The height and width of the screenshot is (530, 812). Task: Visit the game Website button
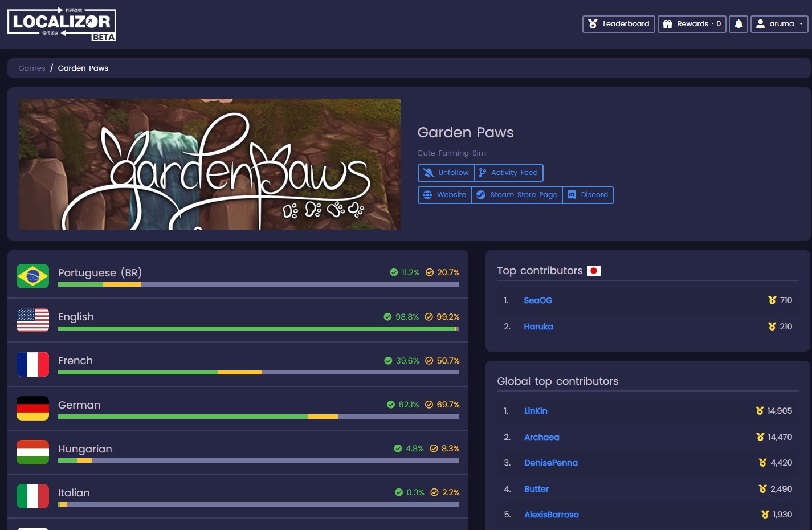[444, 195]
